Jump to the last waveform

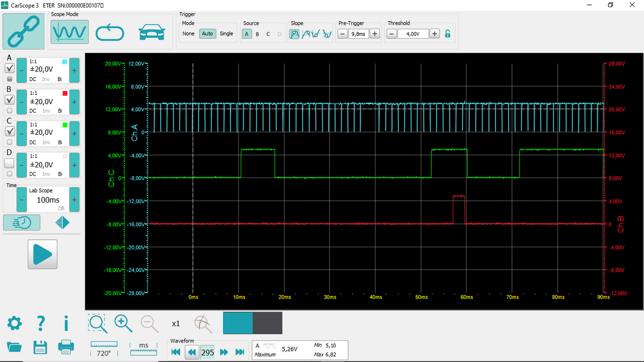click(x=240, y=352)
